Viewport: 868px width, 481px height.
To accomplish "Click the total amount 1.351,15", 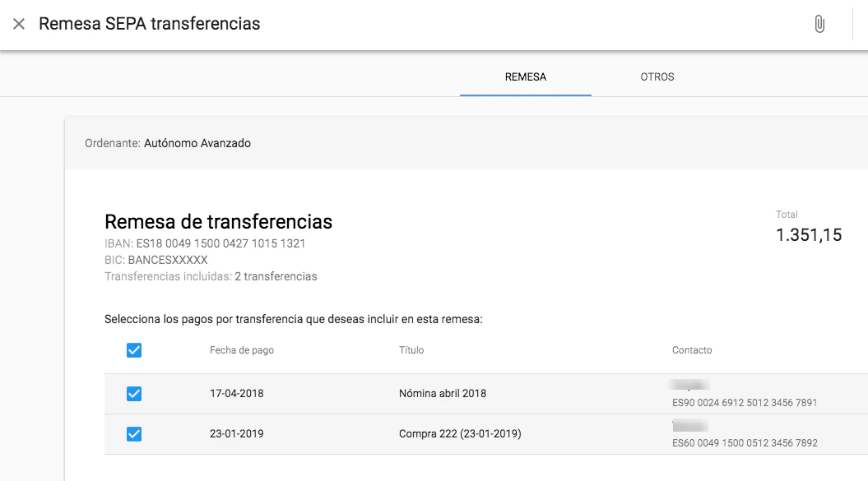I will point(808,235).
